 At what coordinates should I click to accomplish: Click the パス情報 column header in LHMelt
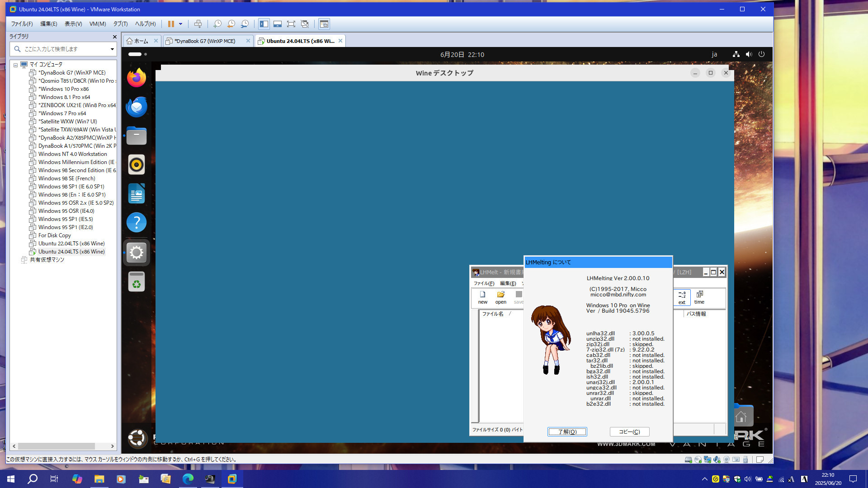coord(696,314)
